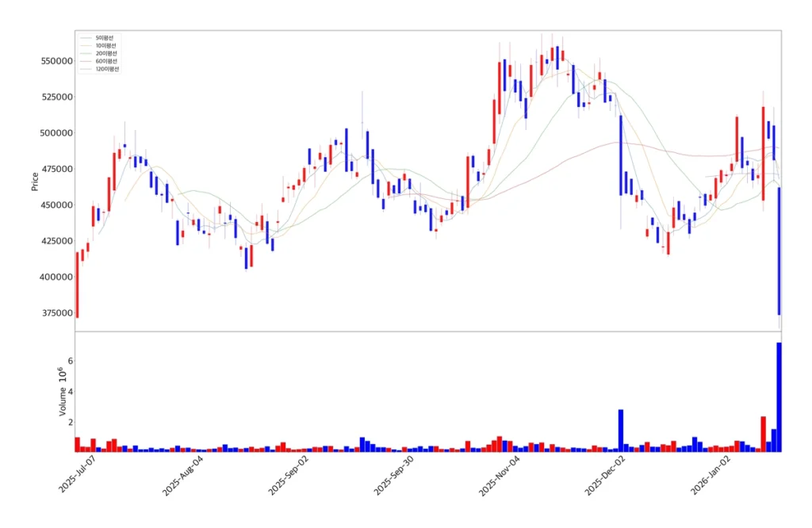Click the early December blue volume spike
The image size is (812, 528).
coord(621,430)
